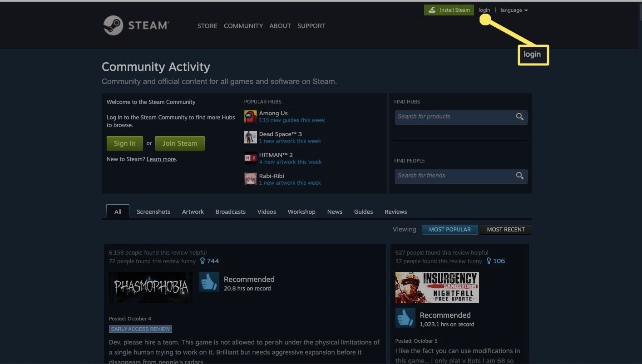Viewport: 642px width, 364px height.
Task: Switch to the Workshop tab
Action: point(301,212)
